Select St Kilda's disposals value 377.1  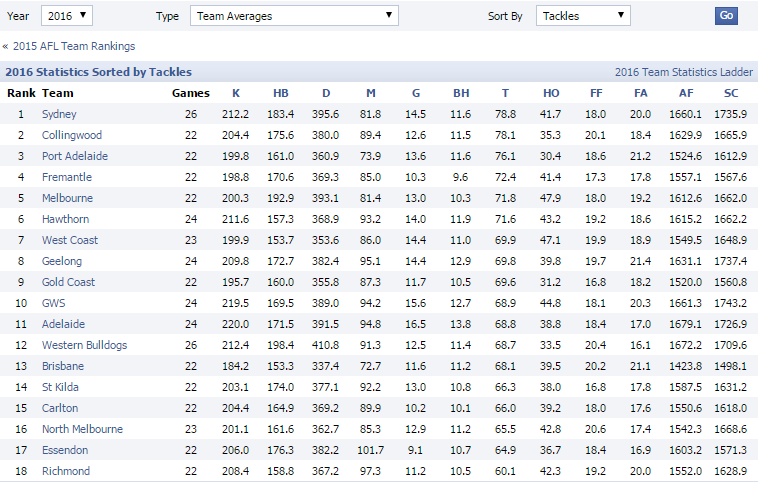[325, 387]
